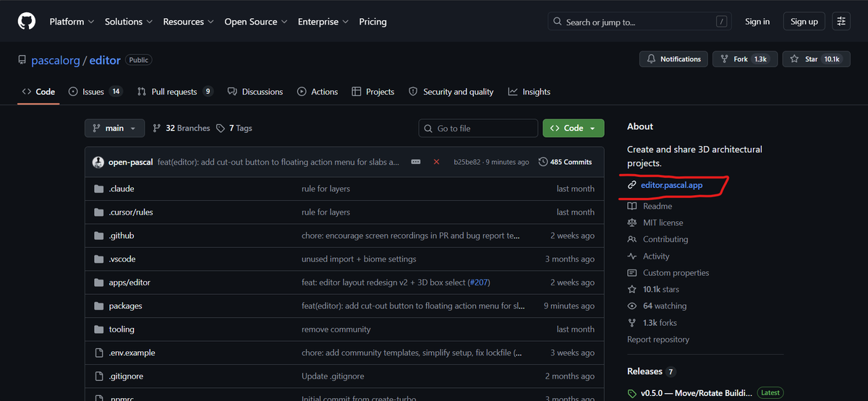Open the .github folder
868x401 pixels.
pyautogui.click(x=122, y=236)
